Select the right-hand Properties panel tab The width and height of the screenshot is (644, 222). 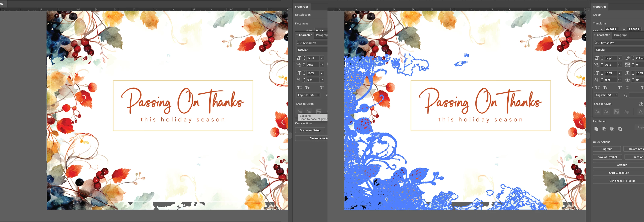click(x=599, y=7)
